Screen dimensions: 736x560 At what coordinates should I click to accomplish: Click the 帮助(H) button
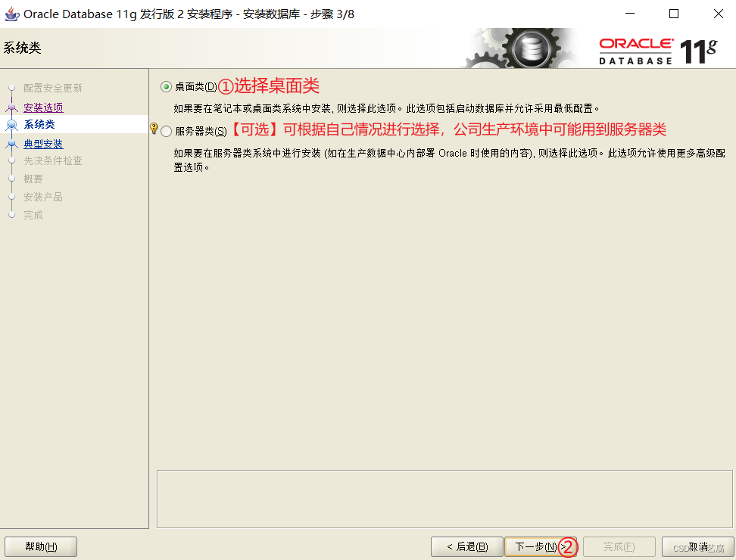click(x=40, y=546)
